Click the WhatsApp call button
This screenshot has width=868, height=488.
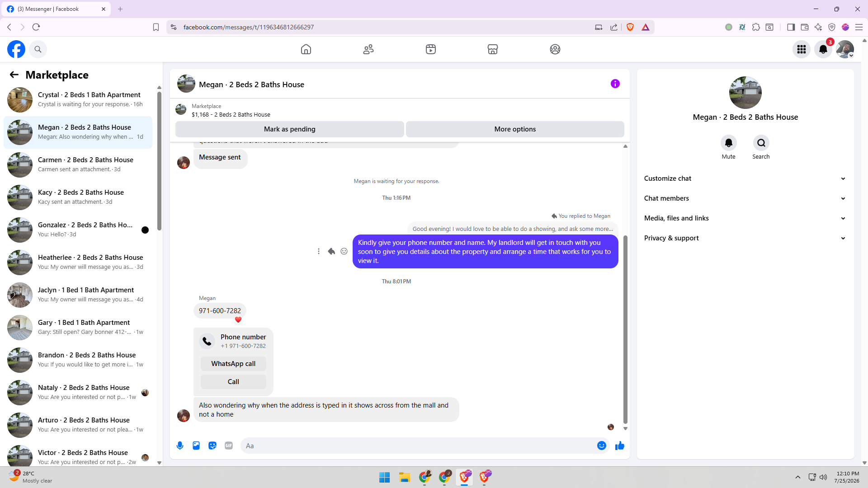233,364
